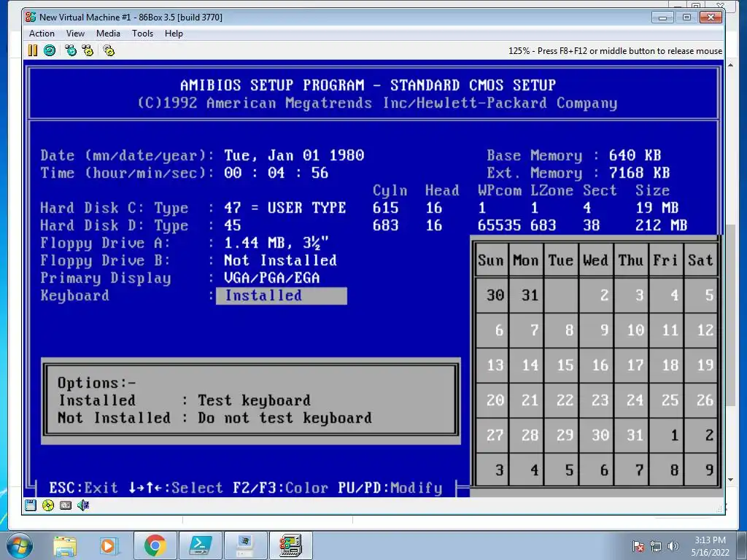Click 'ESC:Exit' hint in the bottom bar
747x560 pixels.
(x=83, y=488)
